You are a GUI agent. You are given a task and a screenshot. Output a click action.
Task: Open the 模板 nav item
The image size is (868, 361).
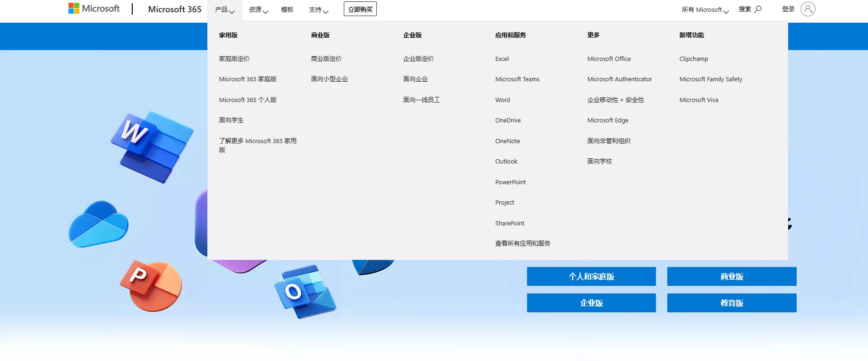point(287,9)
